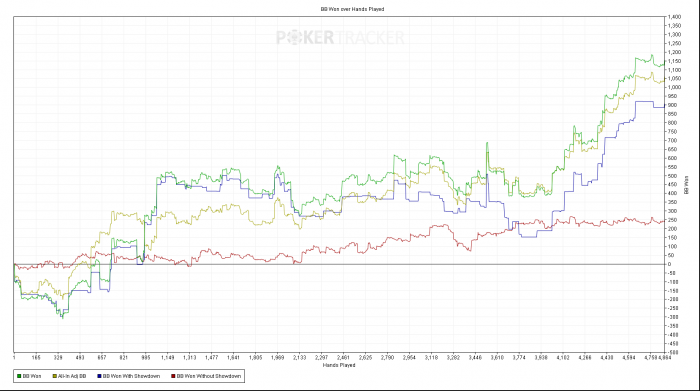Click x-axis tick label '4,594'

coord(629,358)
